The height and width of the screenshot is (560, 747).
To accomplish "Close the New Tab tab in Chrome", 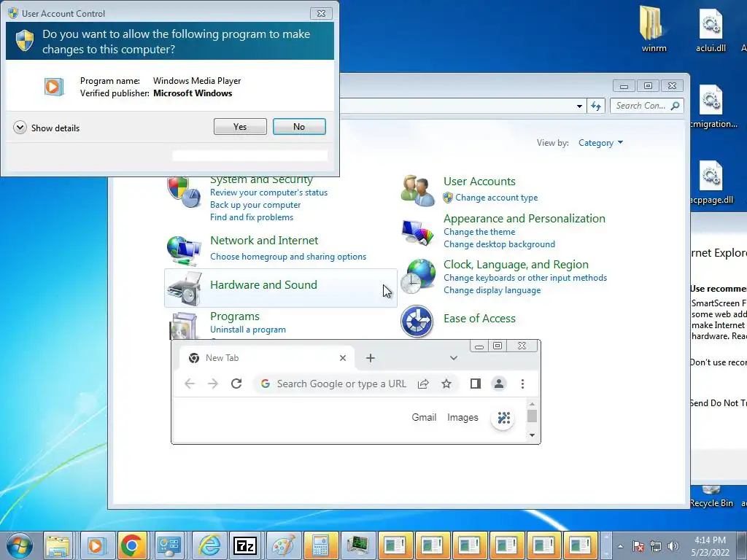I will 343,358.
